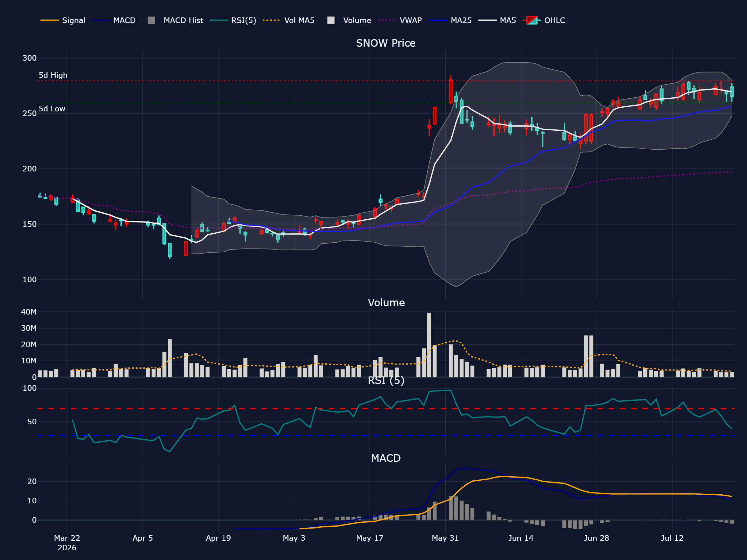Click the tall red candlestick at 5d High
Image resolution: width=747 pixels, height=560 pixels.
pyautogui.click(x=451, y=91)
